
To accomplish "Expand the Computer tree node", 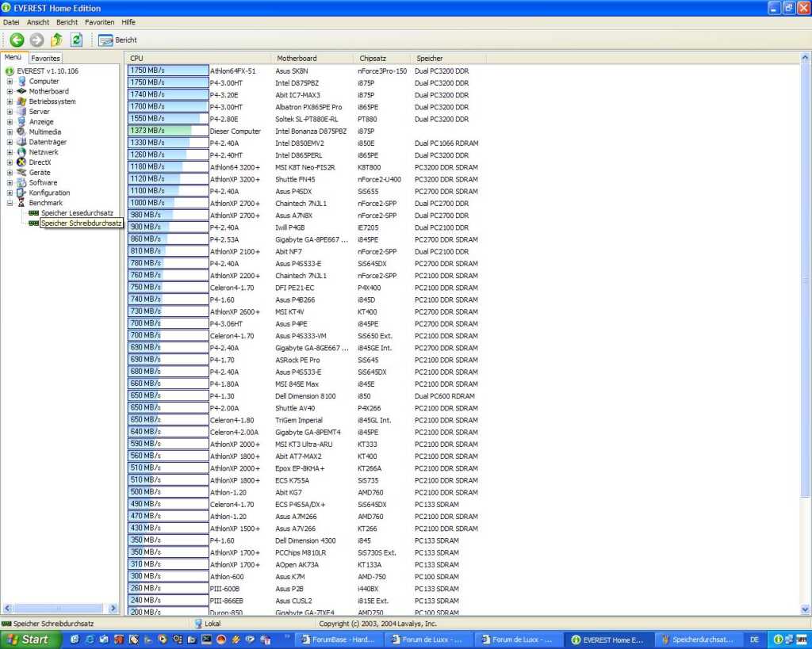I will (x=10, y=82).
